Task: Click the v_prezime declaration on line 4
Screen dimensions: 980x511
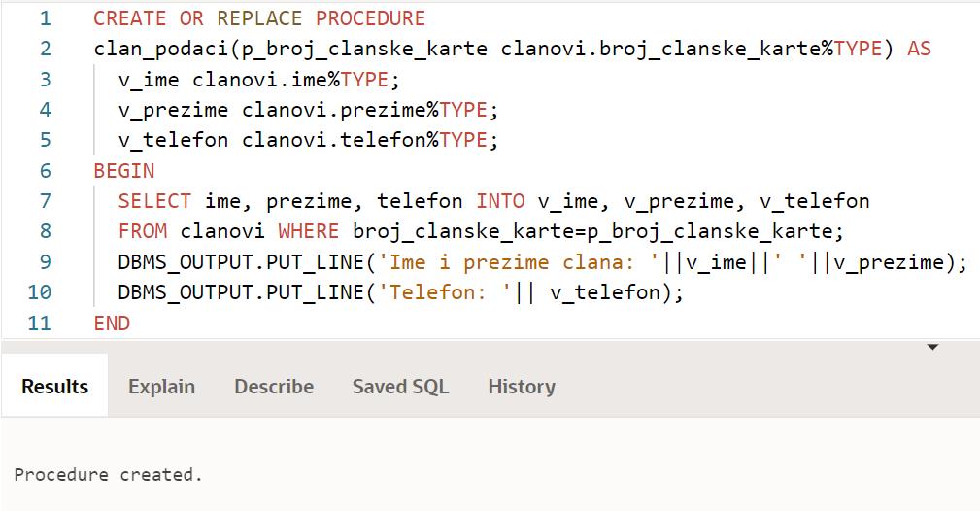Action: (x=173, y=110)
